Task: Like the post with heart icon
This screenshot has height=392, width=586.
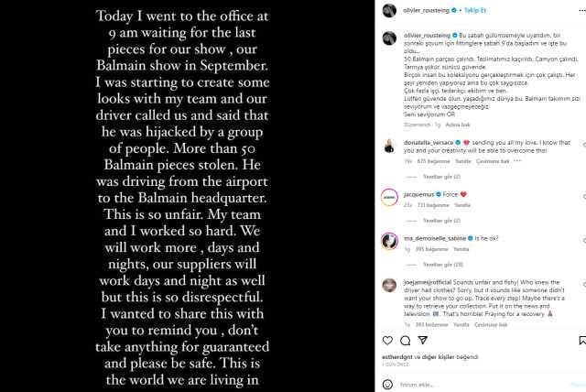Action: click(389, 339)
